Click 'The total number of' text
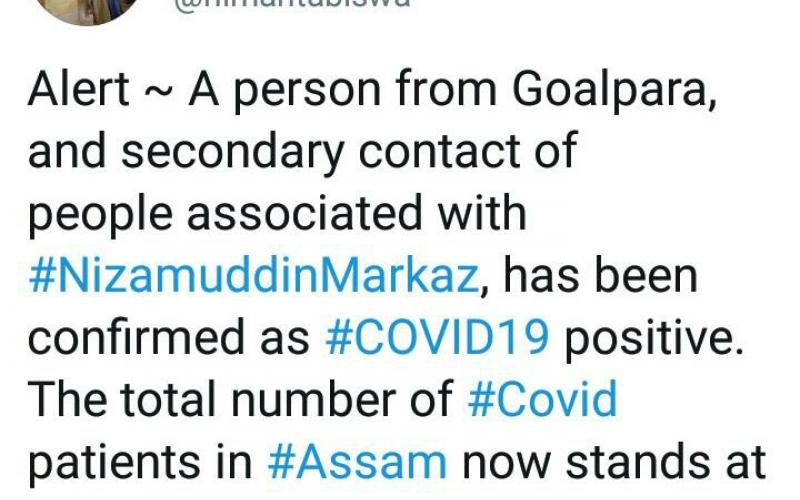The image size is (800, 500). (241, 399)
